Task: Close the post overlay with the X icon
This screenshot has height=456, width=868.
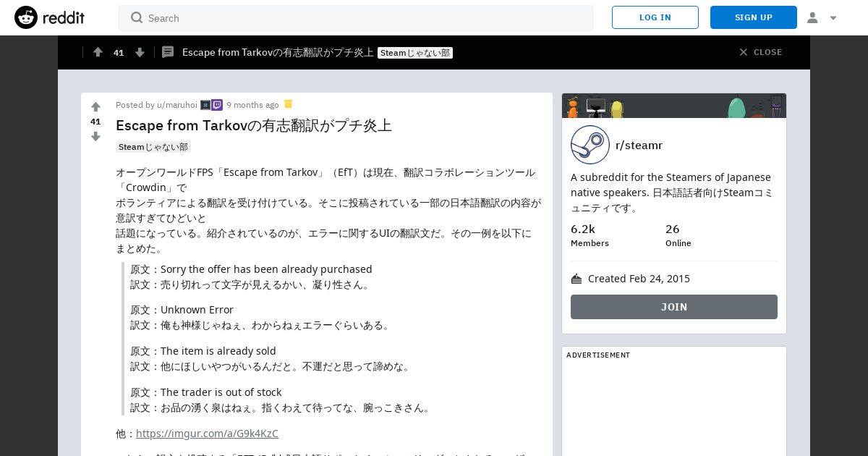Action: [x=743, y=52]
